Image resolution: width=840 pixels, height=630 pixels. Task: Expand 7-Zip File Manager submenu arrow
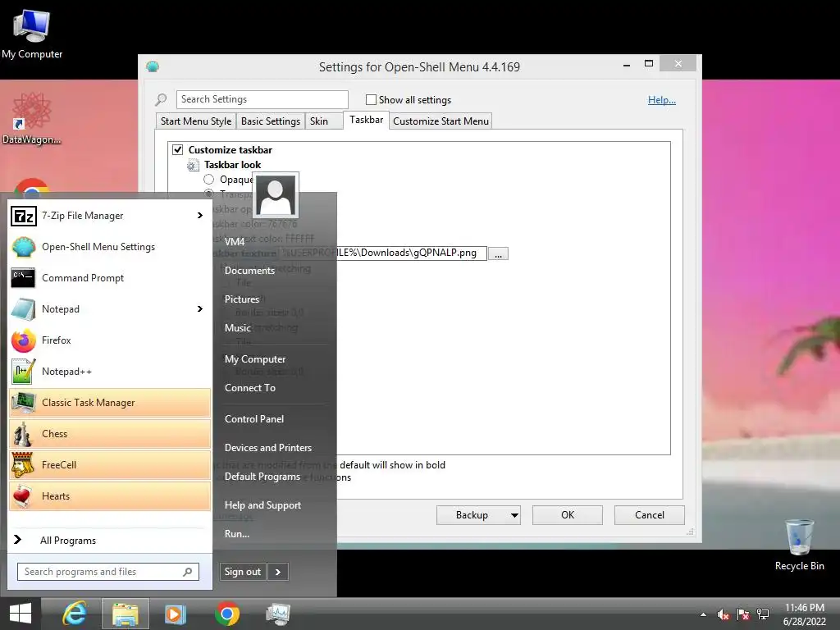coord(200,216)
